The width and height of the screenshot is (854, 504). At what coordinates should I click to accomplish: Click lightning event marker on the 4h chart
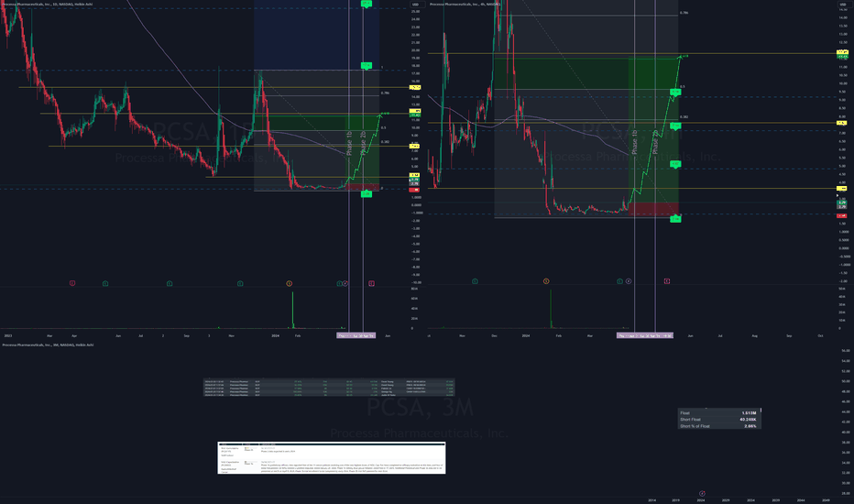(629, 281)
